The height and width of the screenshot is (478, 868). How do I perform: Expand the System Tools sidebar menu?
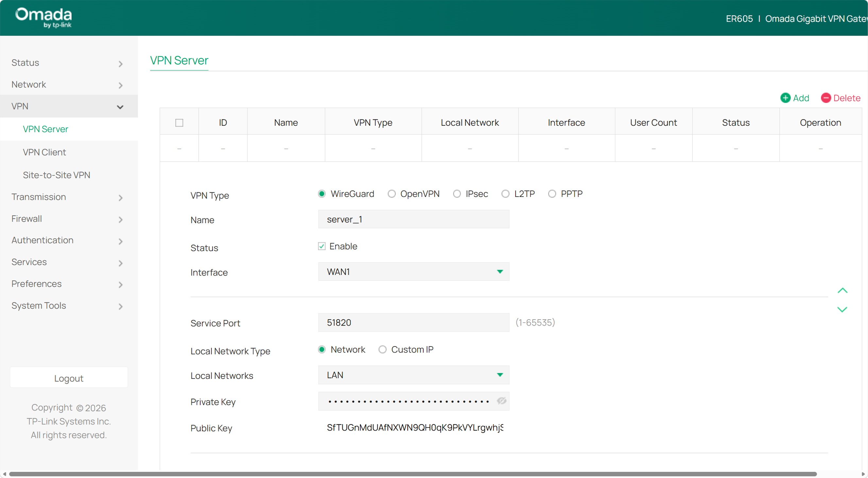click(x=69, y=305)
